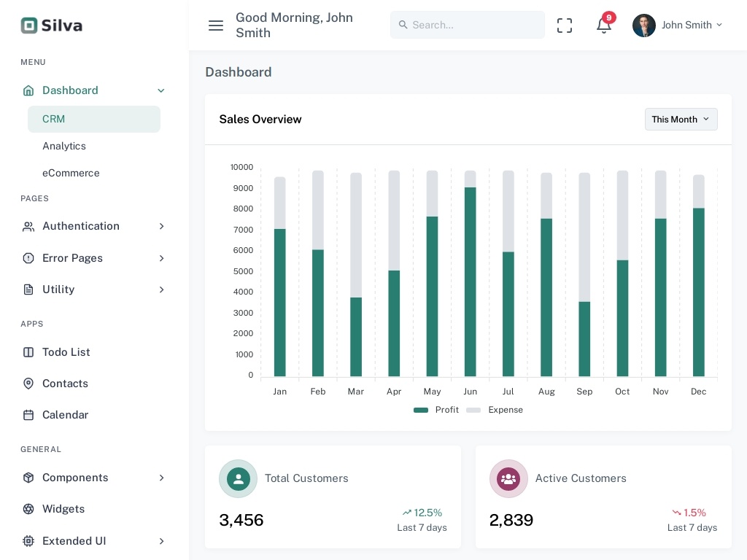Enter fullscreen mode via the header icon
Viewport: 747px width, 560px height.
tap(565, 26)
